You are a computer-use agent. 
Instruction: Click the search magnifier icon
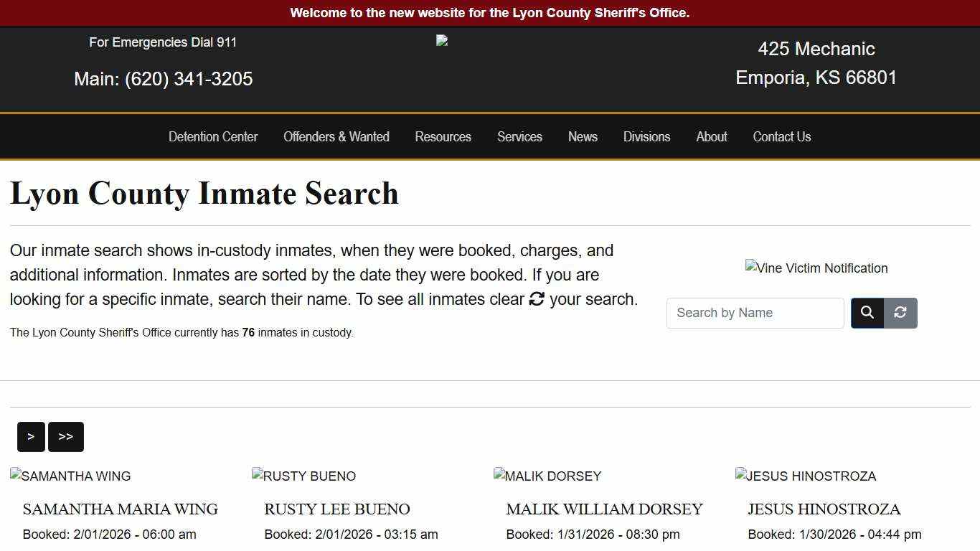pyautogui.click(x=867, y=313)
